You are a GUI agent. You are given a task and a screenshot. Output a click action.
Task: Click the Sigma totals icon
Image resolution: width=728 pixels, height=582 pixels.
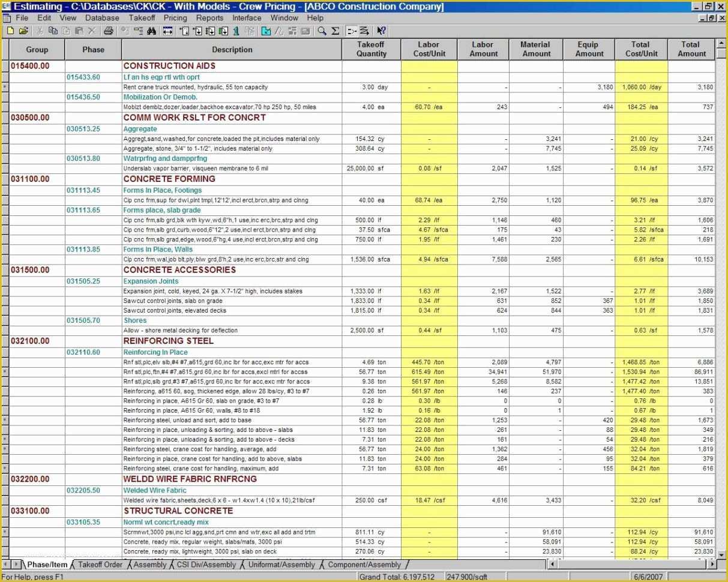point(335,31)
